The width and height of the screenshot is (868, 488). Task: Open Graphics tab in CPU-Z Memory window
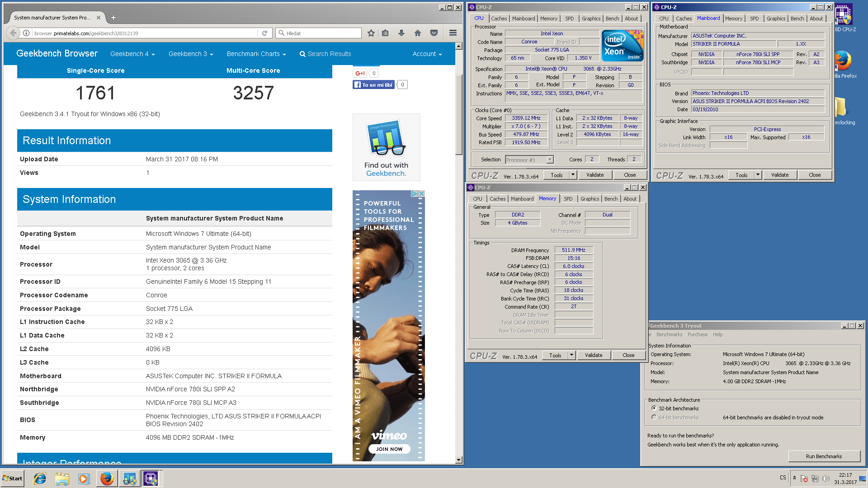pos(590,199)
